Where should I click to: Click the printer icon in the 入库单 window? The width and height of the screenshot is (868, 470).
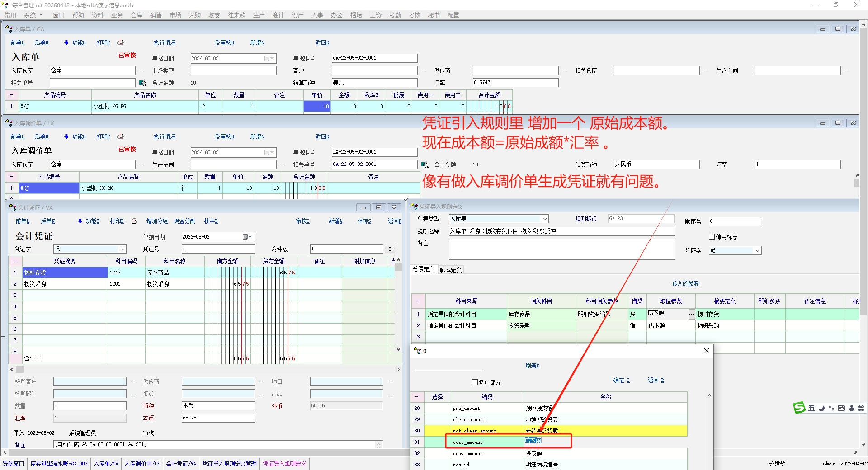121,42
